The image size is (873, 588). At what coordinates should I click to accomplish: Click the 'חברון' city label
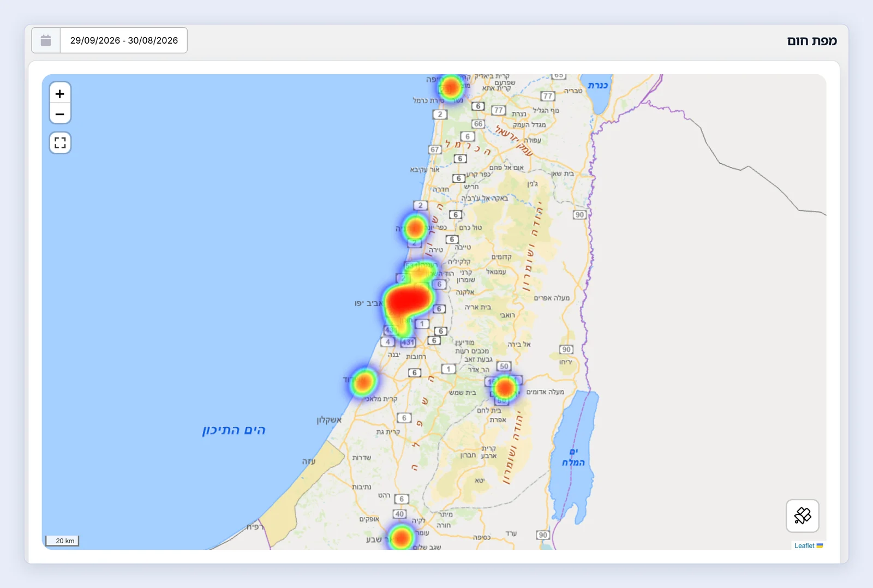click(x=468, y=455)
